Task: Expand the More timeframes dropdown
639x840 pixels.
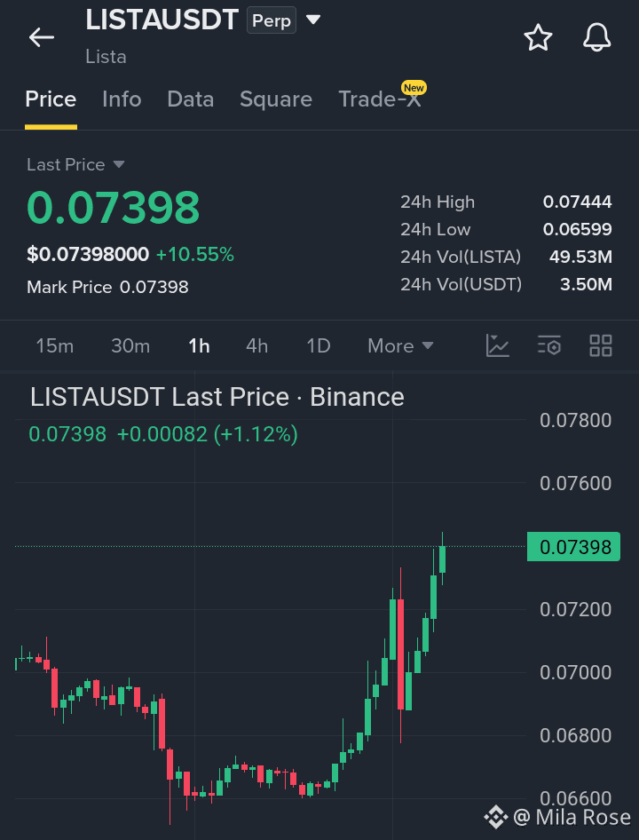Action: coord(400,346)
